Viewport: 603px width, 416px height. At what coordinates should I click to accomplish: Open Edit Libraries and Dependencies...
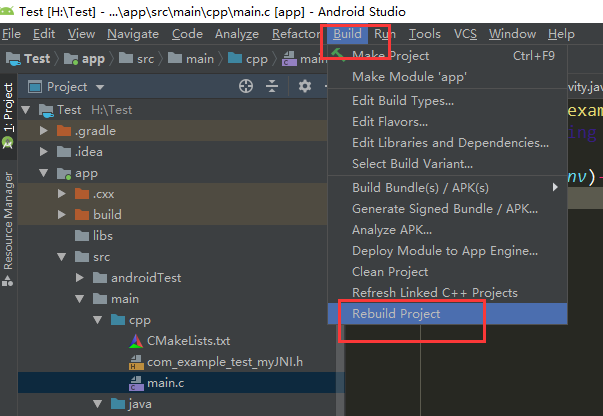(x=447, y=143)
